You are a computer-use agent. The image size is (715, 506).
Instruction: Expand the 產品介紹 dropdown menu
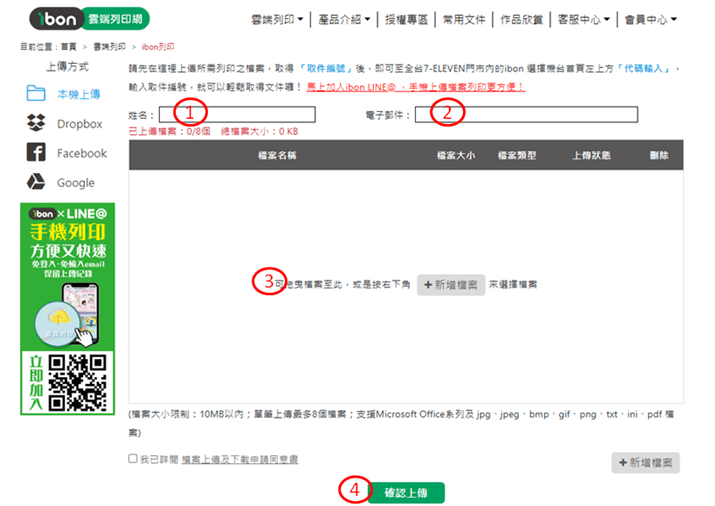(x=344, y=20)
